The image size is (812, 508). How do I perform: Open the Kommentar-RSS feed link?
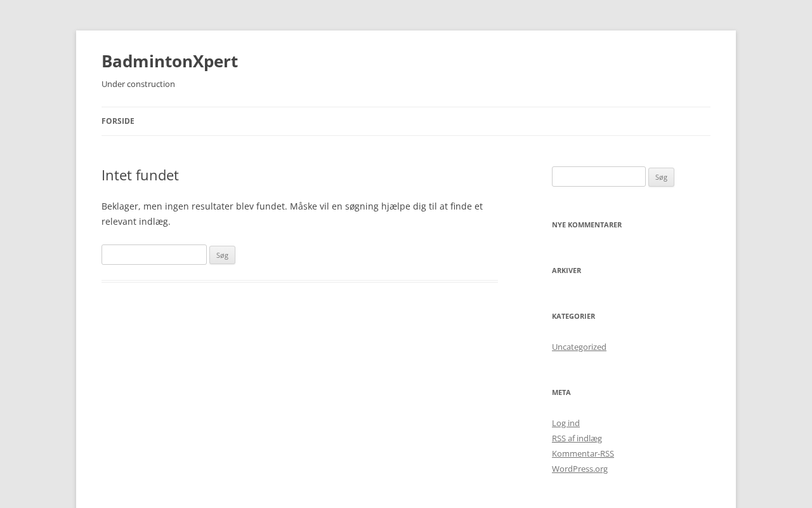point(582,453)
